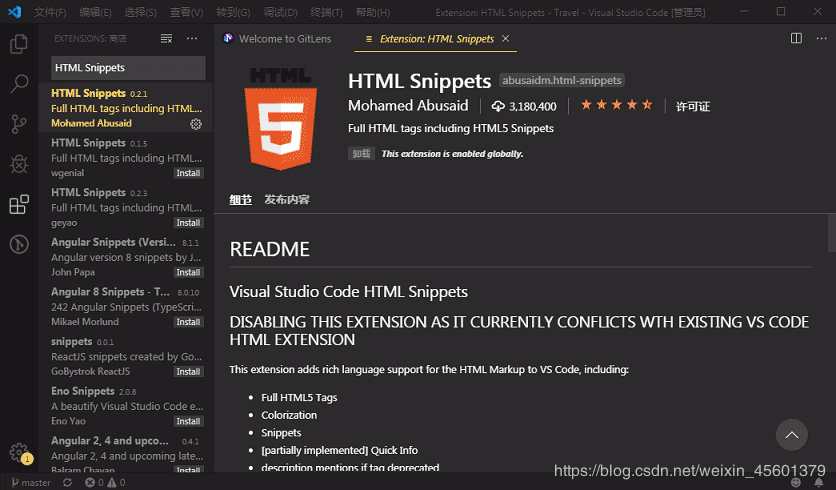
Task: Open Source Control view
Action: point(18,124)
